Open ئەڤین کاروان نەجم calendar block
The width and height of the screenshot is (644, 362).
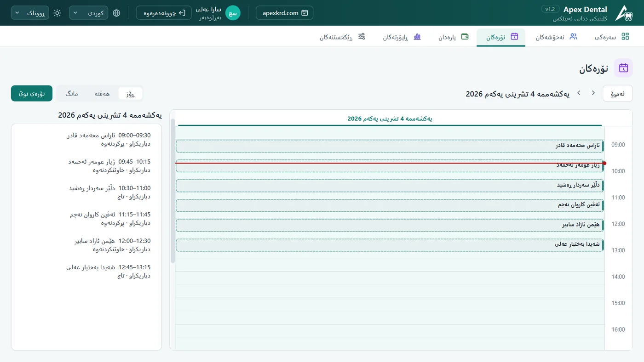(x=390, y=205)
